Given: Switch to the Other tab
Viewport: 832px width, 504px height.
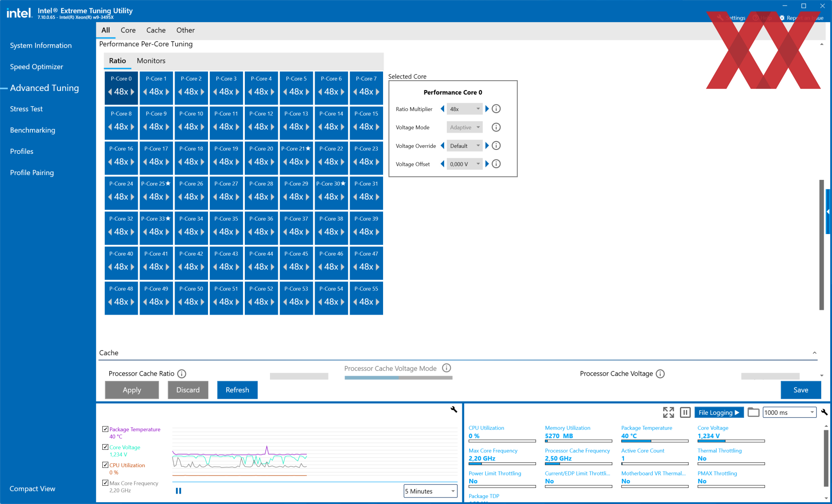Looking at the screenshot, I should [185, 30].
